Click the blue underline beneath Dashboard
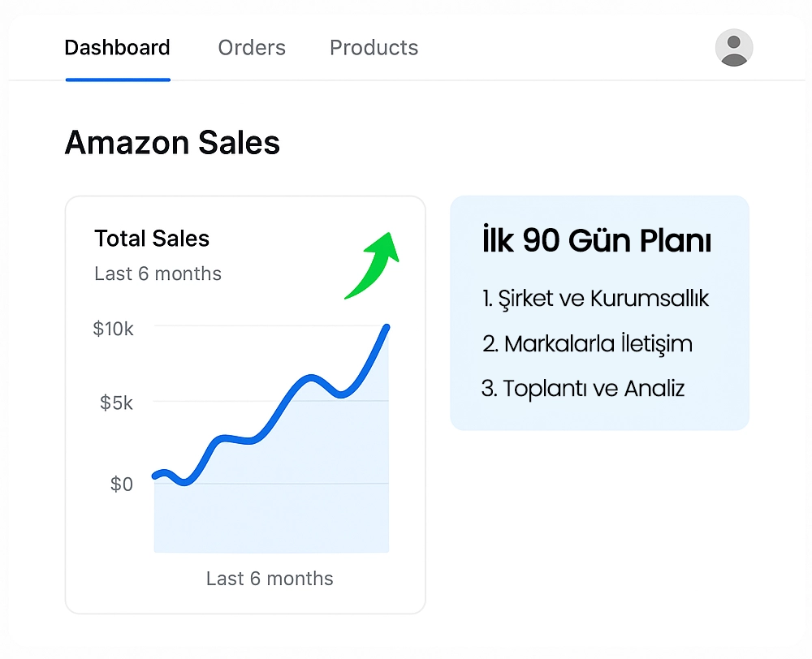 (117, 80)
